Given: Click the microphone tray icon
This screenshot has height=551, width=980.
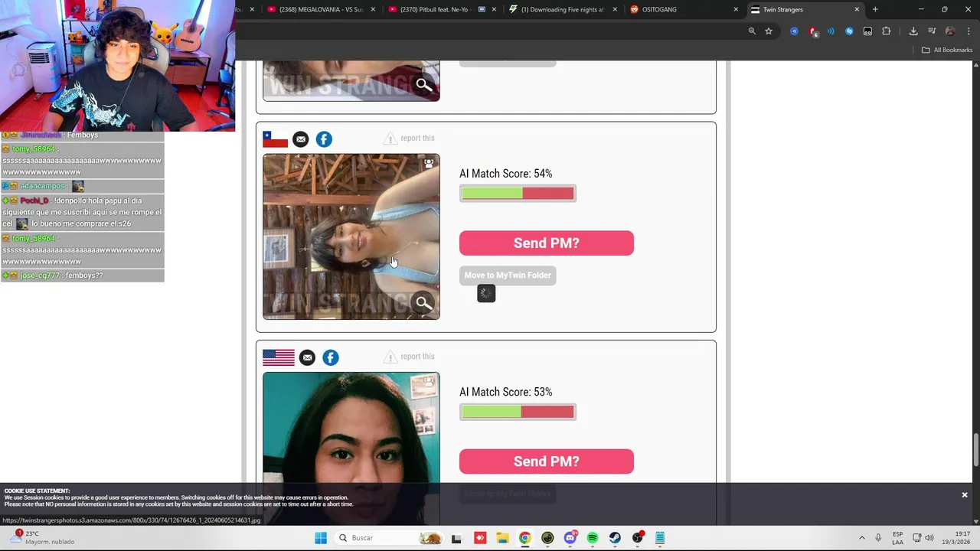Looking at the screenshot, I should tap(878, 538).
